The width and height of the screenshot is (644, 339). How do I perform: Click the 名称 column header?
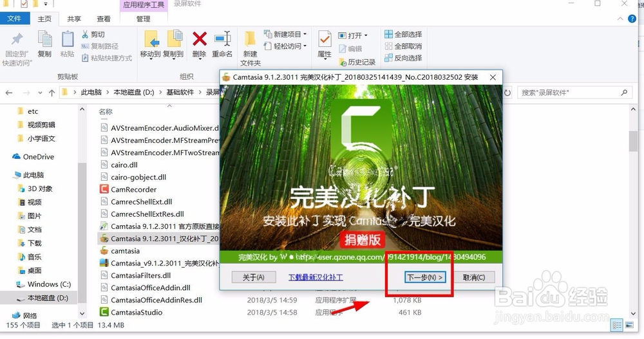(x=106, y=112)
